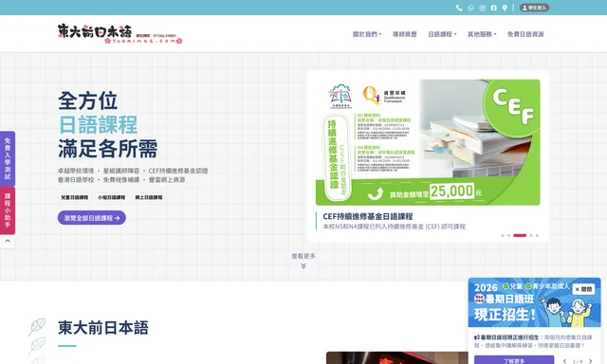Expand the 日語課程 menu

pos(442,34)
